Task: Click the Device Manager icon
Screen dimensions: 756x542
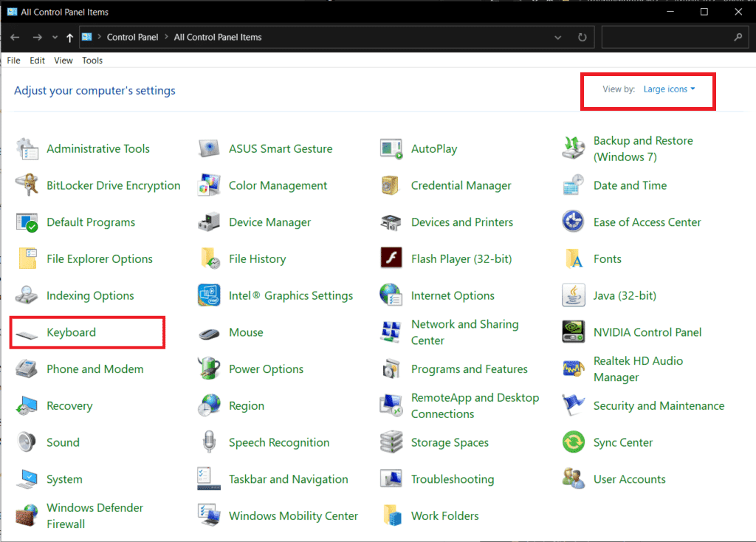Action: tap(209, 222)
